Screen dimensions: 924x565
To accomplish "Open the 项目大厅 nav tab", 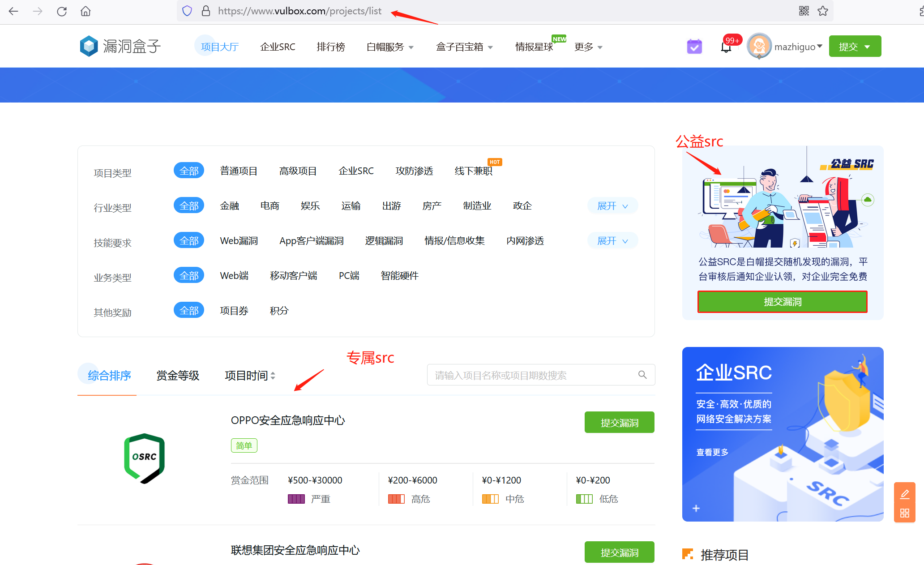I will click(219, 47).
